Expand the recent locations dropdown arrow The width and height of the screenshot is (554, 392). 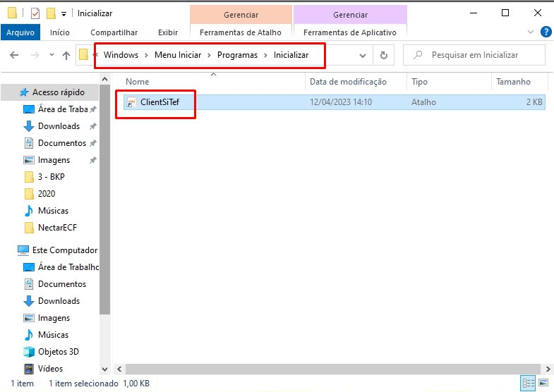pos(51,55)
